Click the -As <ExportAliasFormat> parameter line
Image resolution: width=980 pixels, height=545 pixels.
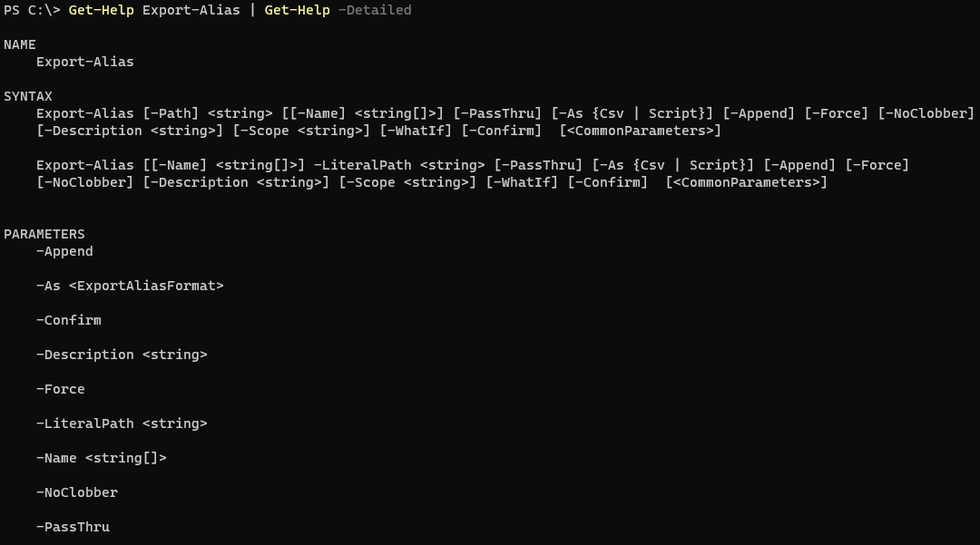click(x=130, y=286)
